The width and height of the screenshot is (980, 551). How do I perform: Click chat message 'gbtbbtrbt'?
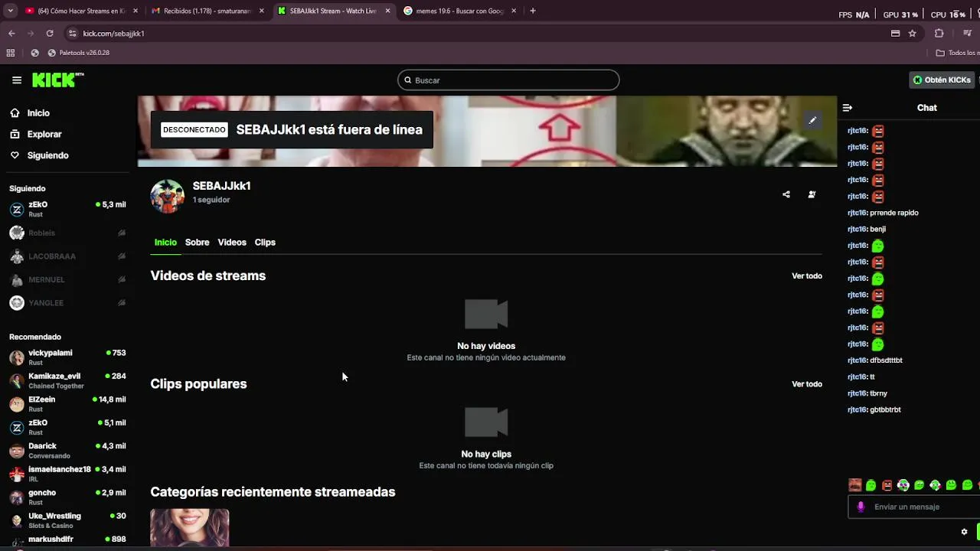[x=885, y=409]
